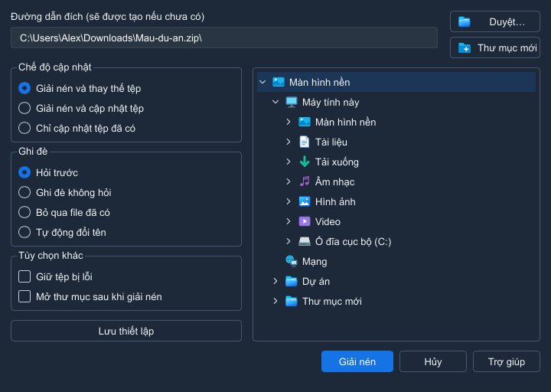
Task: Click the Tài liệu document icon
Action: (305, 142)
